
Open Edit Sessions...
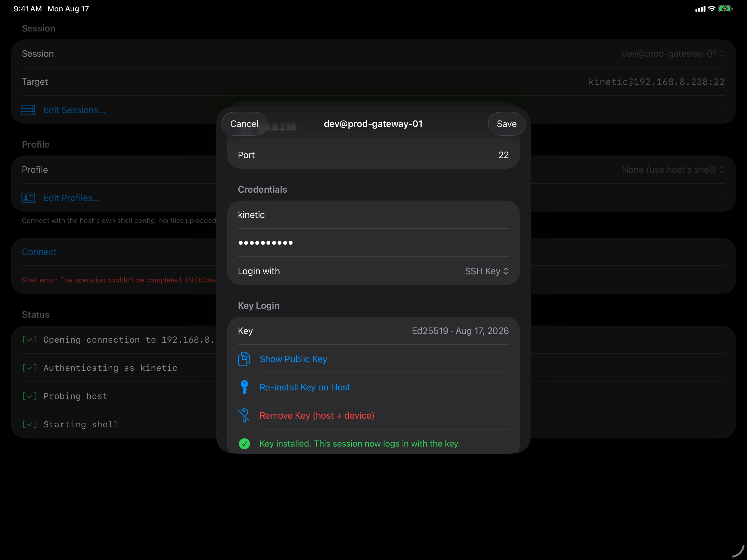coord(74,110)
